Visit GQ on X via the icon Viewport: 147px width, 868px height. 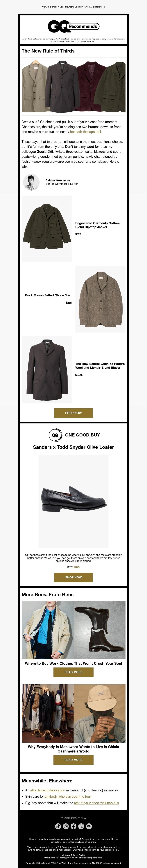(81, 826)
